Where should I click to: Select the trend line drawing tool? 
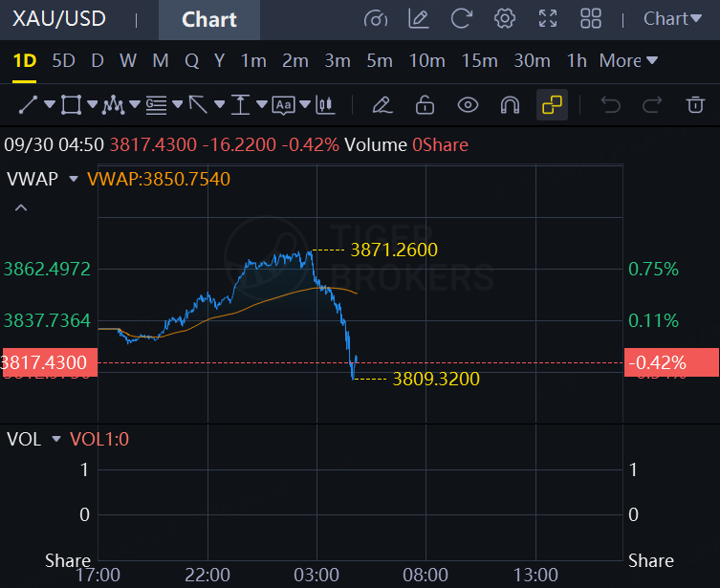coord(28,105)
